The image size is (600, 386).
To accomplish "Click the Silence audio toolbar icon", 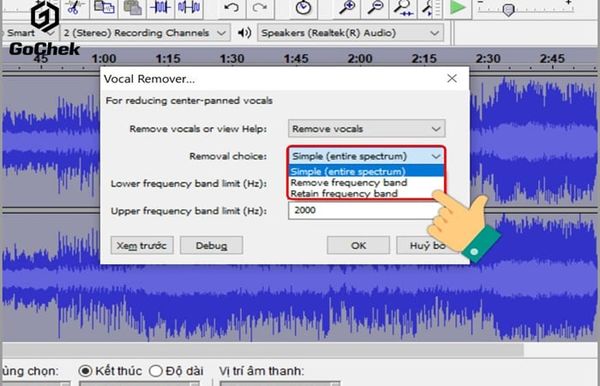I will [189, 8].
